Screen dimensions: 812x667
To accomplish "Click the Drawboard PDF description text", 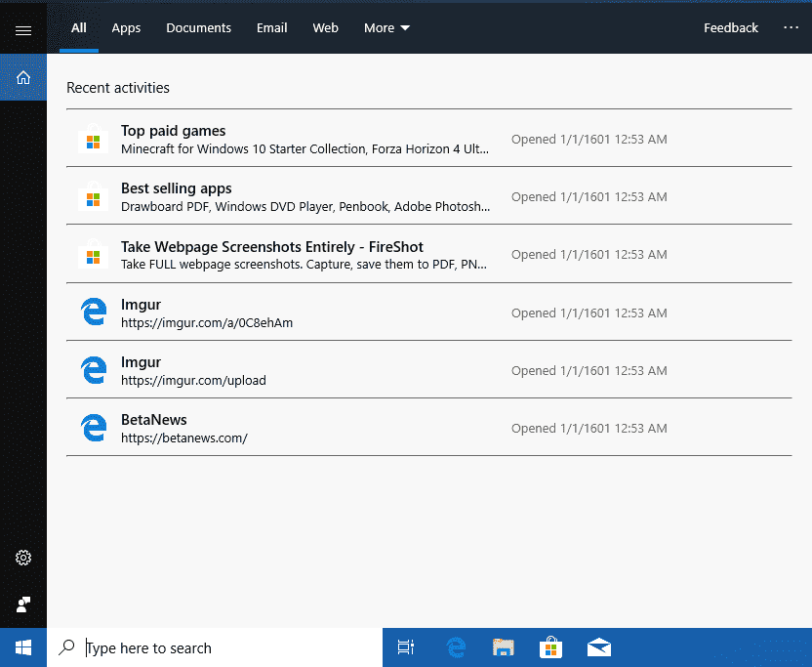I will click(305, 207).
